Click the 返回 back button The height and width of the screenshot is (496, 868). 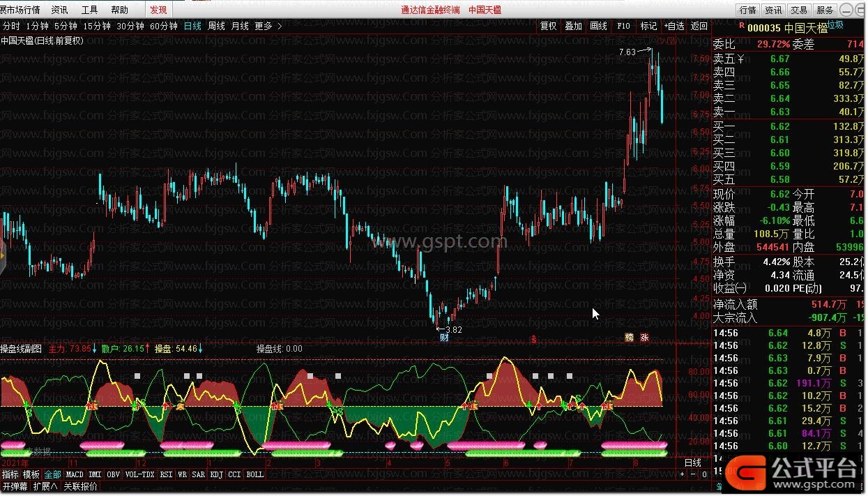point(699,26)
